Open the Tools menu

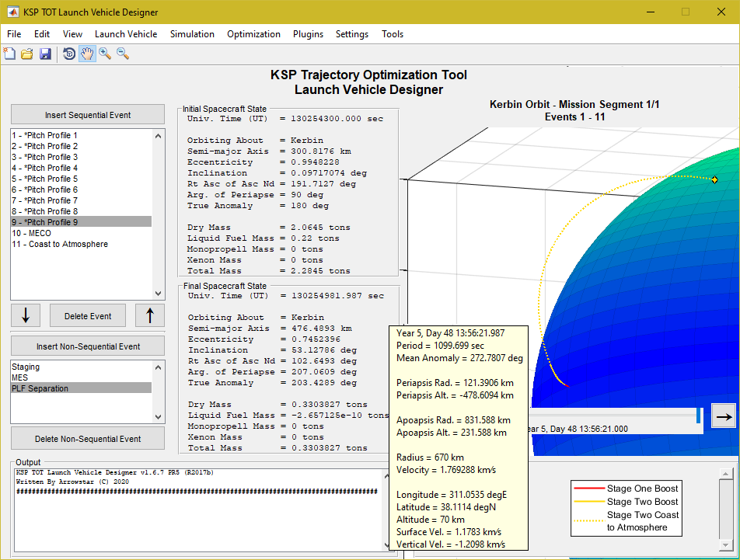pyautogui.click(x=393, y=34)
